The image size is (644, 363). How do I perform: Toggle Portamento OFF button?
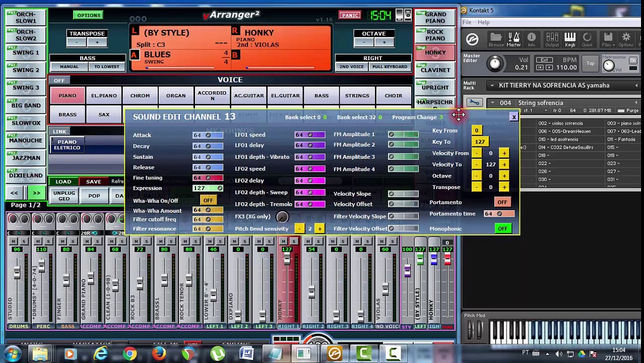(x=502, y=202)
